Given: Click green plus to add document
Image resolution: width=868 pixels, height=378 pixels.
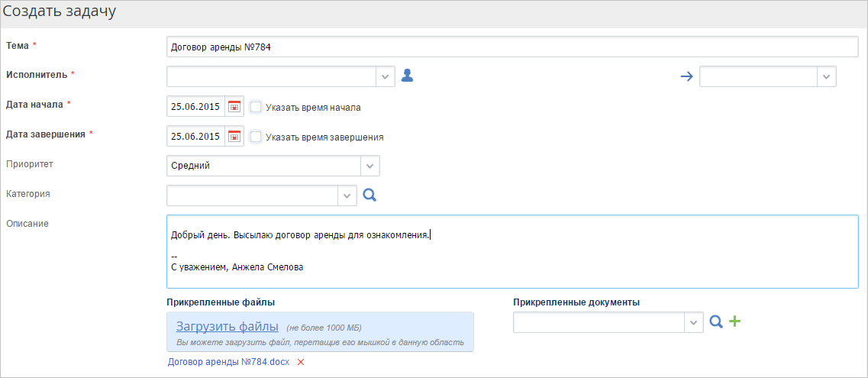Looking at the screenshot, I should (734, 321).
